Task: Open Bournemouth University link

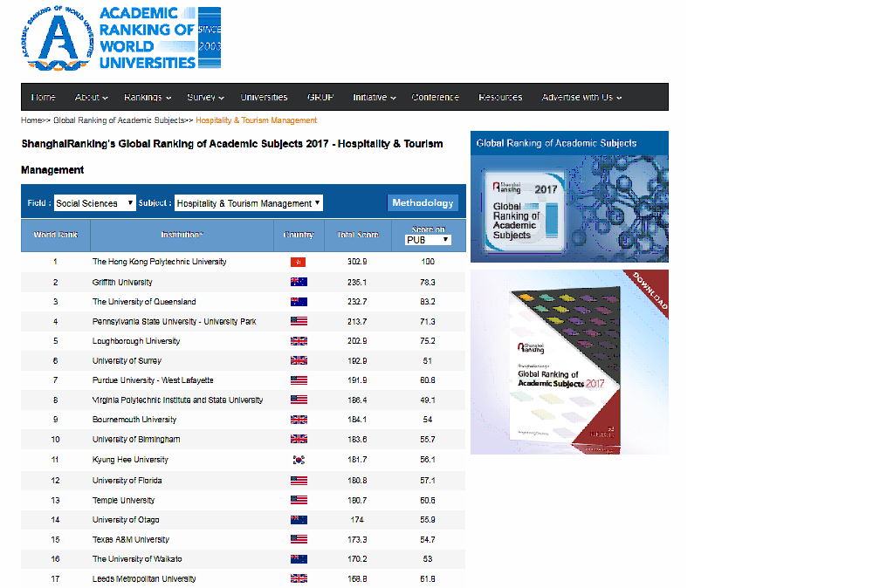Action: (x=134, y=420)
